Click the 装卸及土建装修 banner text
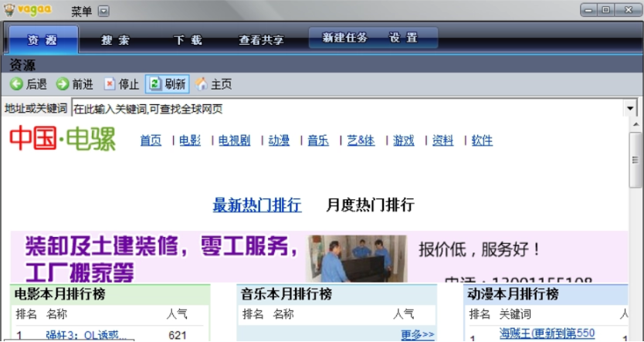Screen dimensions: 644x342 162,259
